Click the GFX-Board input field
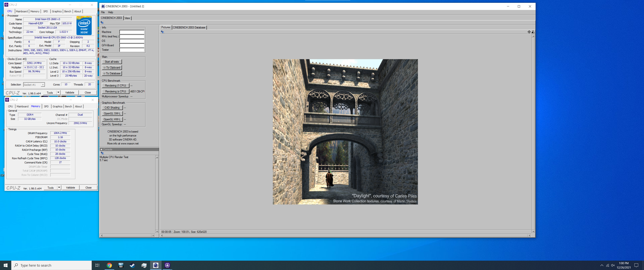Image resolution: width=644 pixels, height=270 pixels. point(132,46)
